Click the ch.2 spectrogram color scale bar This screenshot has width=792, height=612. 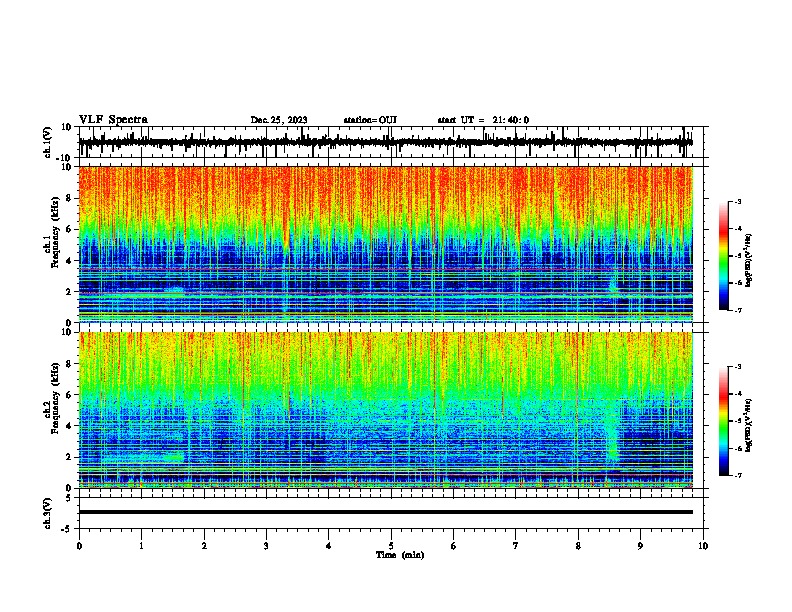pos(724,421)
